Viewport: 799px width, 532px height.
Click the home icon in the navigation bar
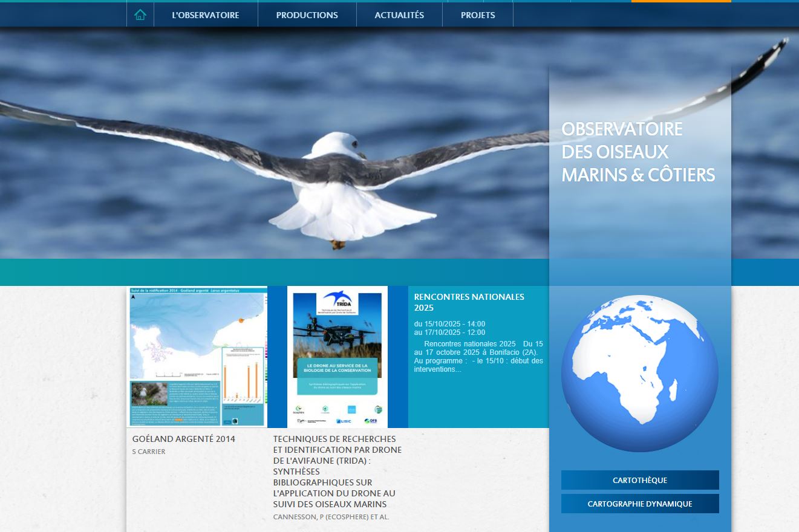click(140, 15)
